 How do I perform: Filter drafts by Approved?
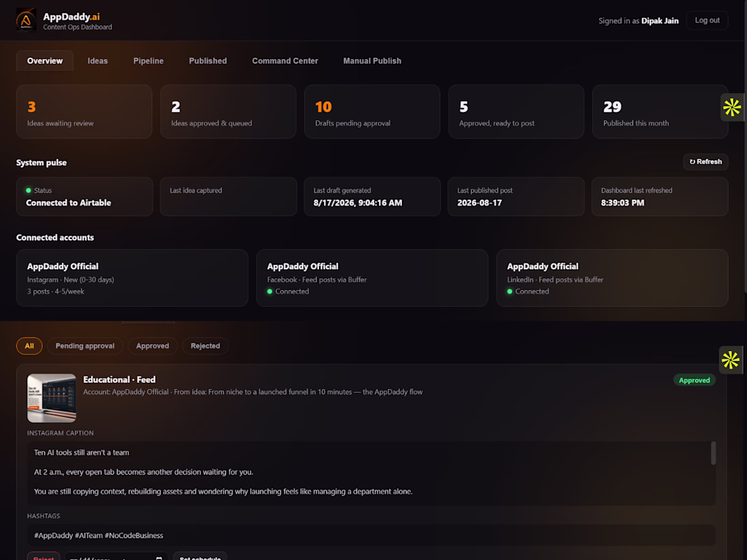152,346
